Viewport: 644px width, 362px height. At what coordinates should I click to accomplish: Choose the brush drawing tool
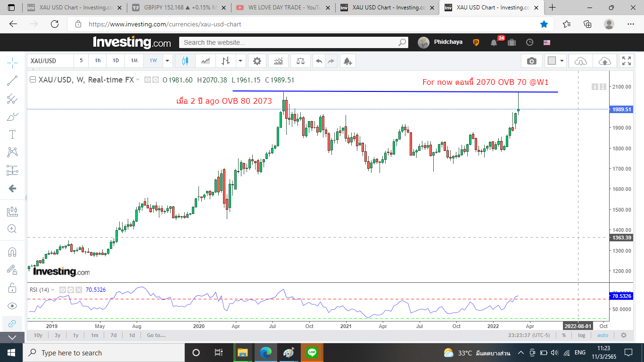(x=12, y=116)
